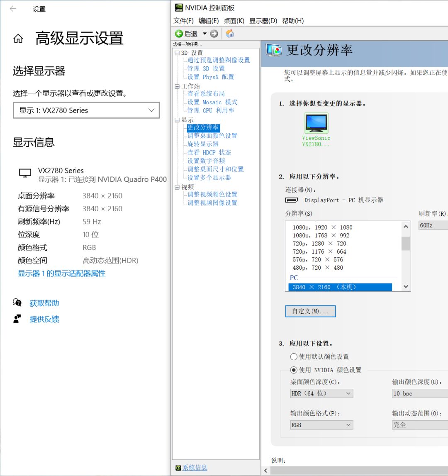Select the 使用默认颜色设置 radio button
448x476 pixels.
(x=294, y=356)
